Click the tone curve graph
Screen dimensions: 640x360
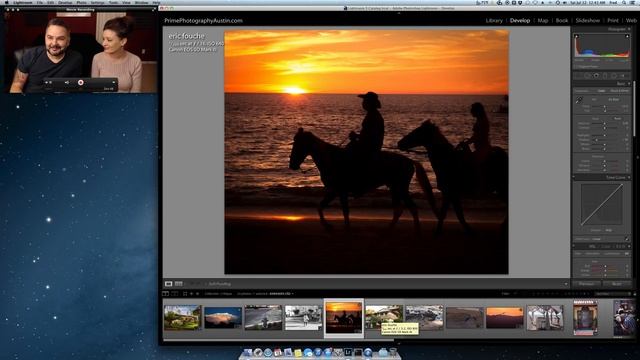pos(602,204)
